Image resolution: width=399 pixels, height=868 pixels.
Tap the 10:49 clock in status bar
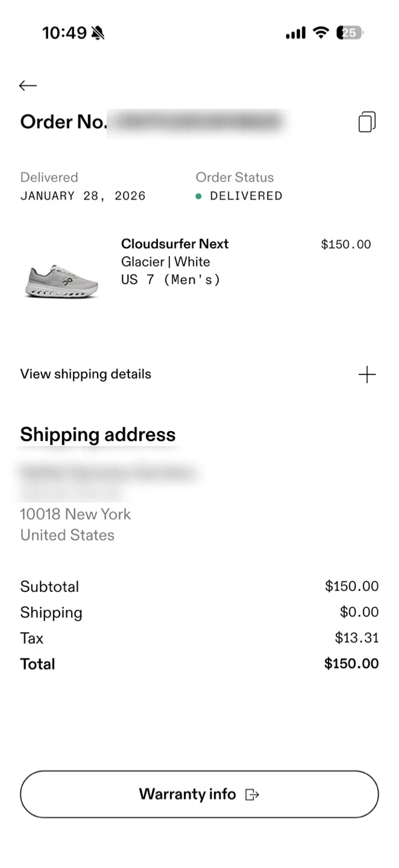coord(64,33)
